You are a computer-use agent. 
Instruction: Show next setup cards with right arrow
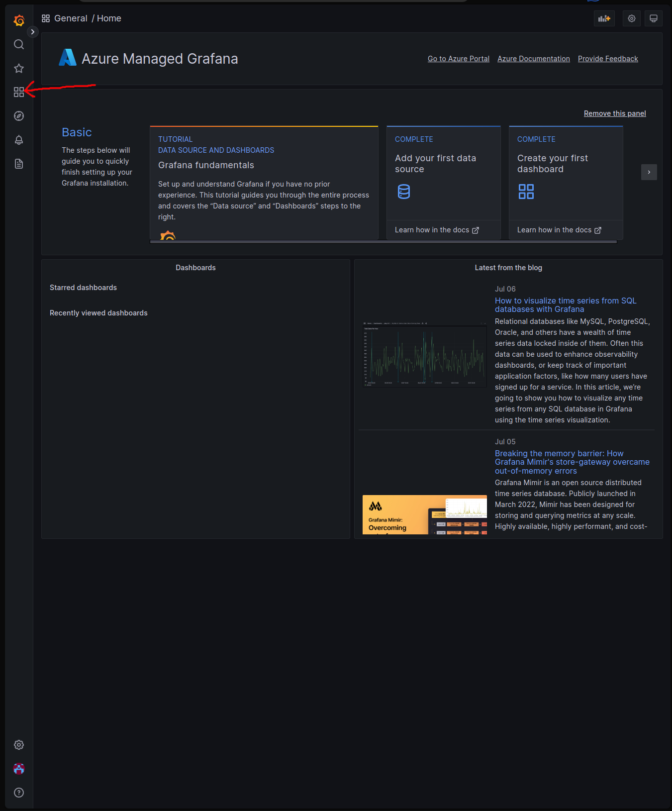[649, 172]
